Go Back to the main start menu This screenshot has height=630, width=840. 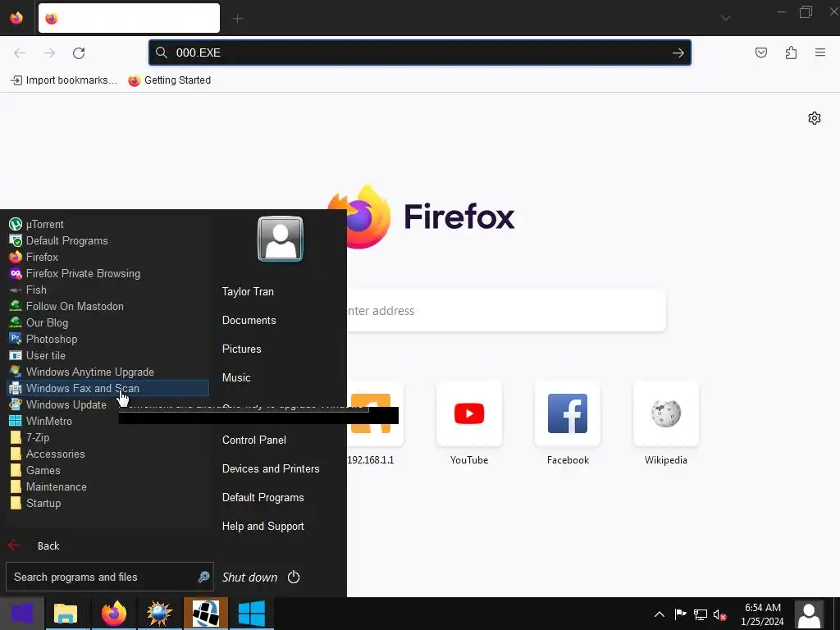[x=34, y=546]
